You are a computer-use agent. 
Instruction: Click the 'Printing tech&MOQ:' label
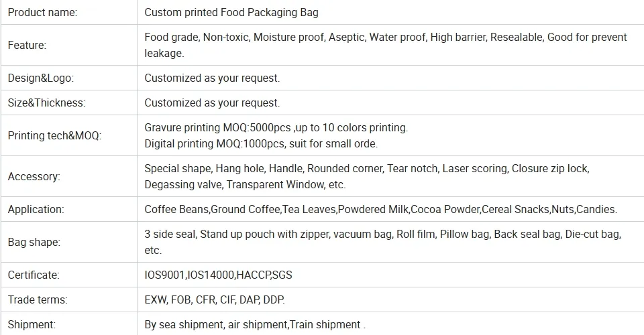coord(54,135)
